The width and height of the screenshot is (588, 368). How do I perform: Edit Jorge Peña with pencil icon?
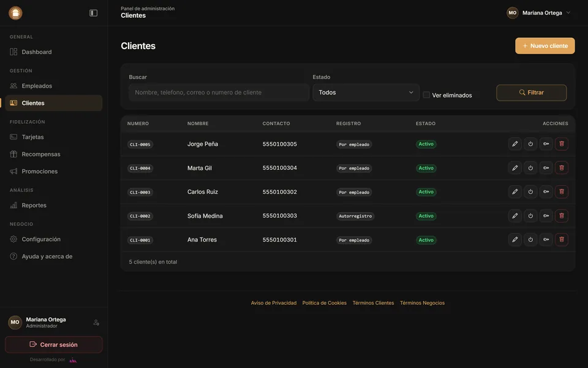click(515, 144)
